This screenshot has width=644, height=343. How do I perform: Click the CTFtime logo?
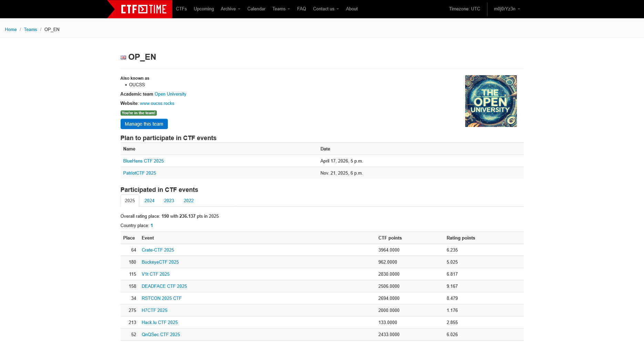[x=143, y=9]
